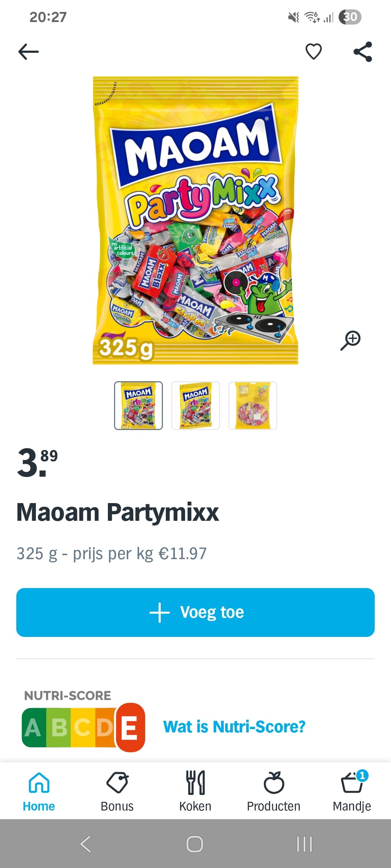Select the third back-of-package thumbnail
The width and height of the screenshot is (391, 868).
(253, 405)
